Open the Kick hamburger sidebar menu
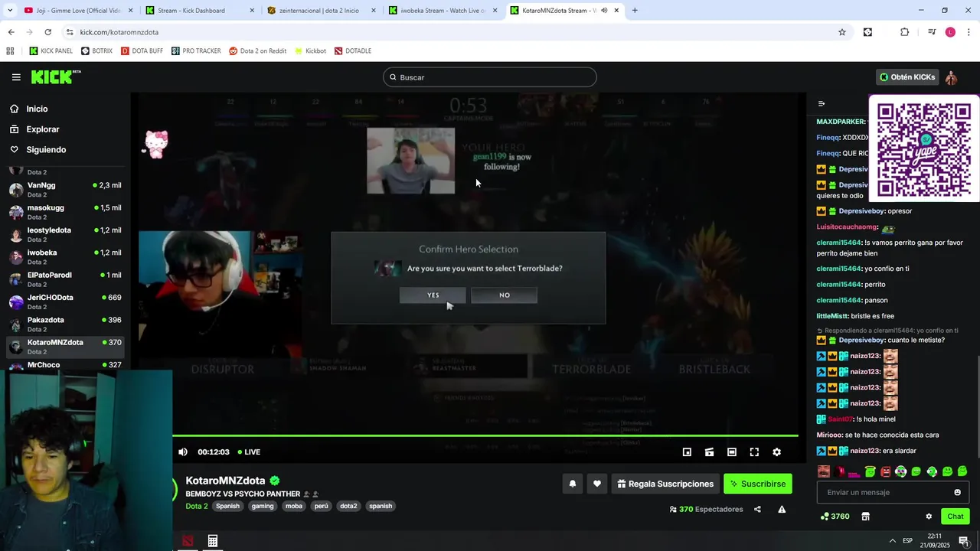This screenshot has height=551, width=980. [x=16, y=77]
